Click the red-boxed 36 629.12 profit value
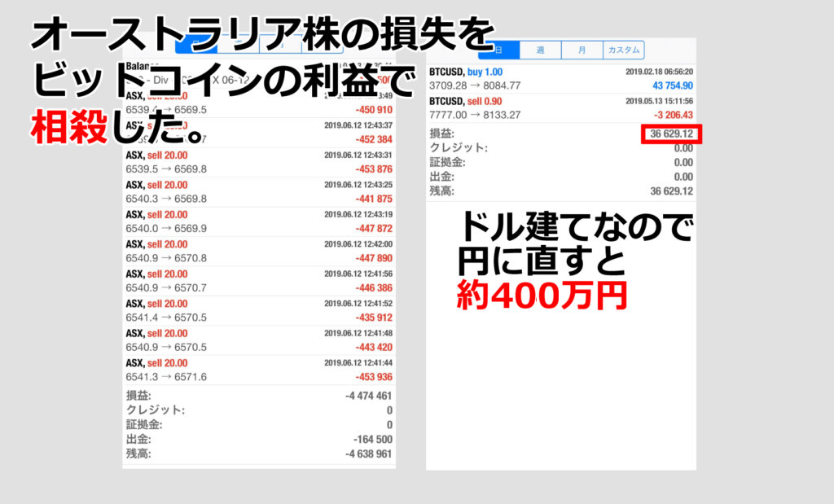This screenshot has height=504, width=834. [671, 133]
